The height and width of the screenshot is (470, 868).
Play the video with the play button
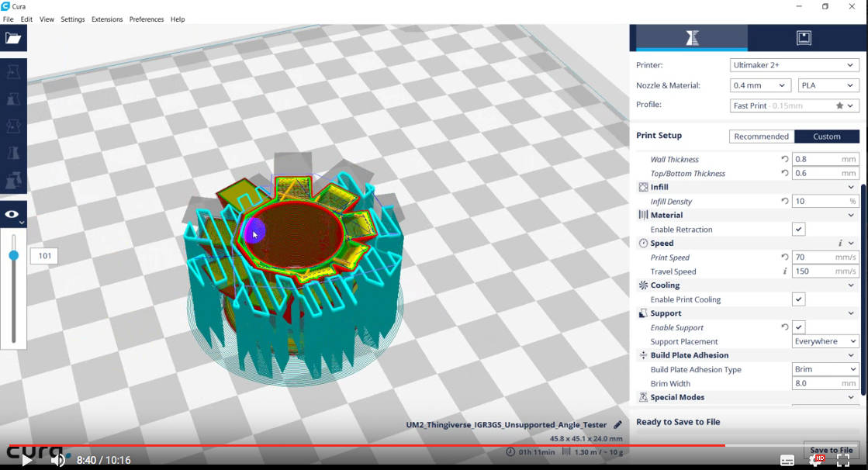click(x=26, y=460)
